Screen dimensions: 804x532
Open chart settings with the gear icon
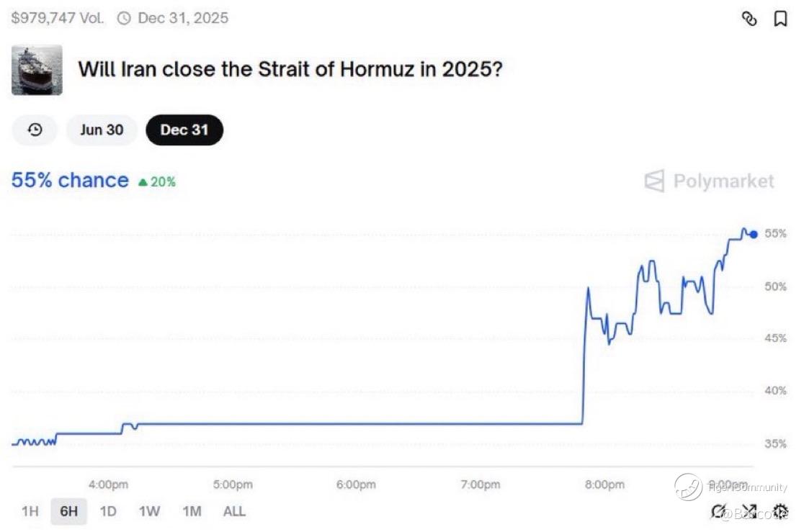point(780,511)
